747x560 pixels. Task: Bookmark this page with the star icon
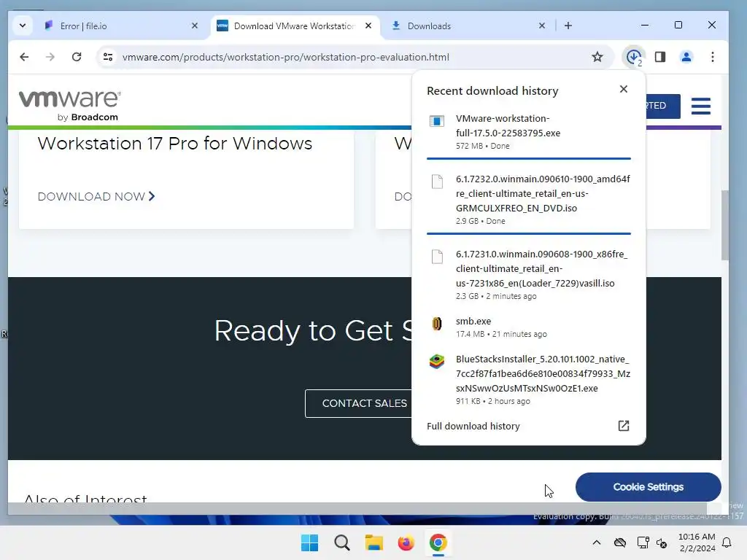(x=597, y=57)
